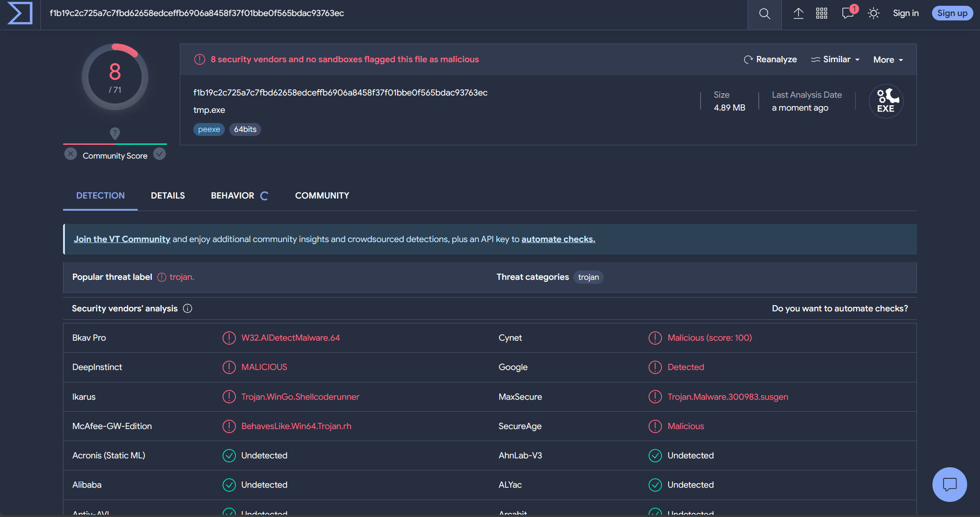The height and width of the screenshot is (517, 980).
Task: Click the file hash text in the summary
Action: pyautogui.click(x=340, y=92)
